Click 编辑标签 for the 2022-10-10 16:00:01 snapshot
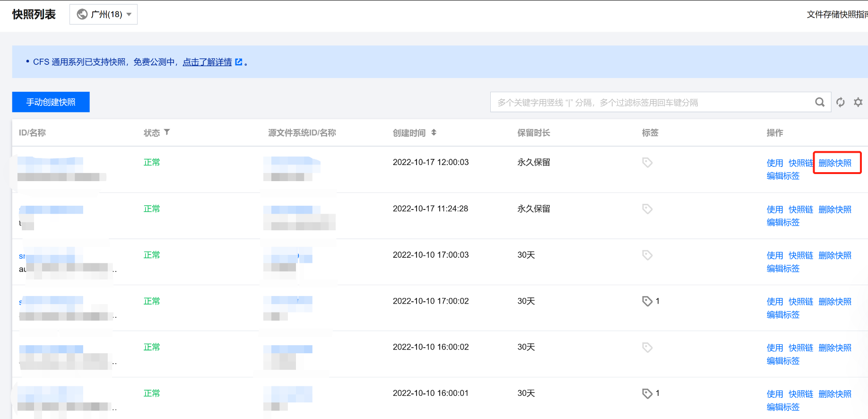 [x=783, y=407]
